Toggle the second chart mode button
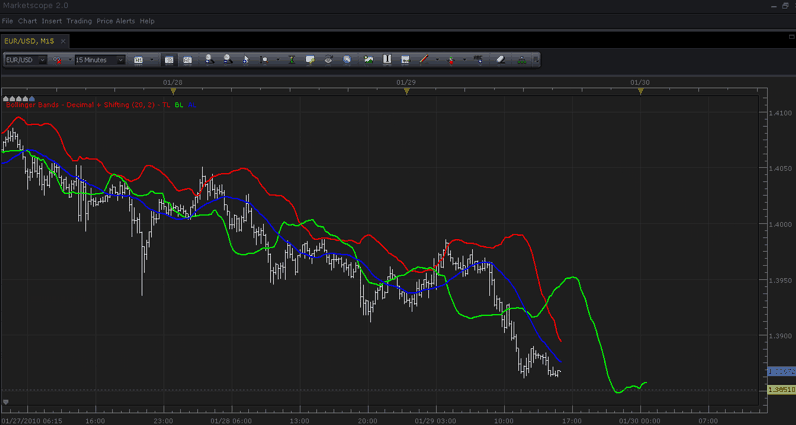Viewport: 796px width, 425px height. 188,60
